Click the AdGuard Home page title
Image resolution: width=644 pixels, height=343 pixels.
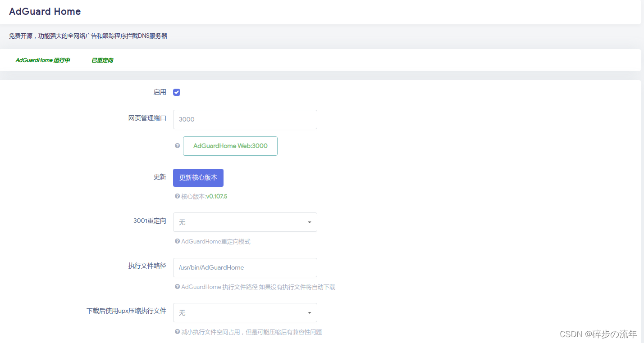(x=45, y=12)
